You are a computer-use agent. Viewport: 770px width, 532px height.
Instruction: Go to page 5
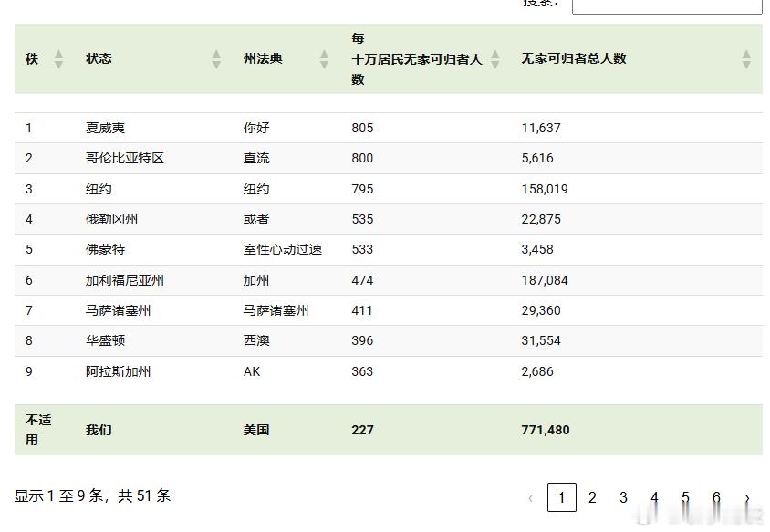click(685, 497)
